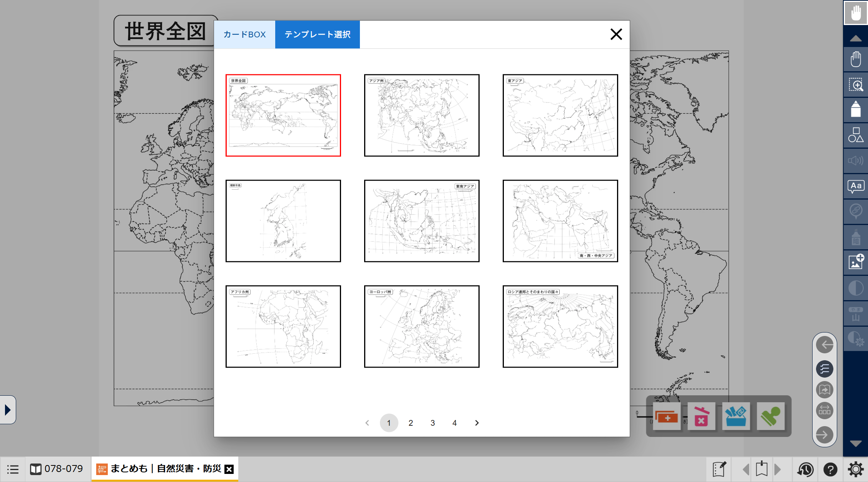The height and width of the screenshot is (482, 868).
Task: Select the zoom area magnifier tool
Action: [855, 85]
